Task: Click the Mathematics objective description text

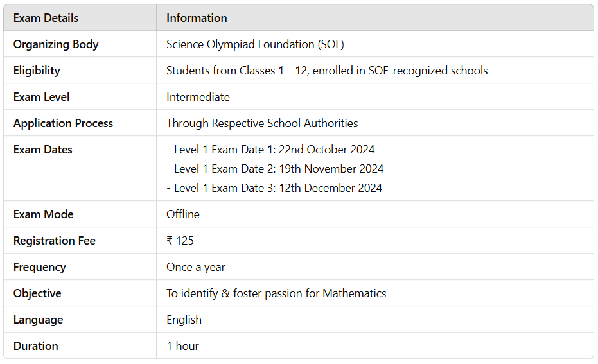Action: [276, 293]
